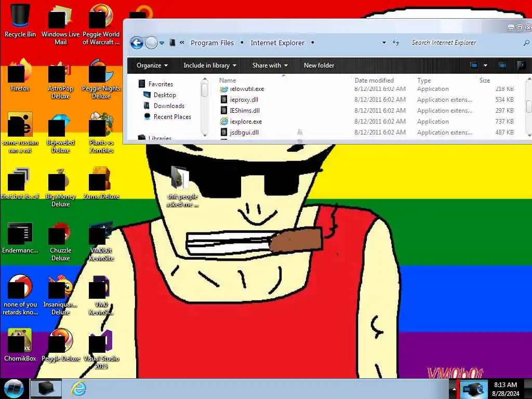Select the 'none of you retards kno...' icon
This screenshot has width=532, height=399.
click(20, 295)
